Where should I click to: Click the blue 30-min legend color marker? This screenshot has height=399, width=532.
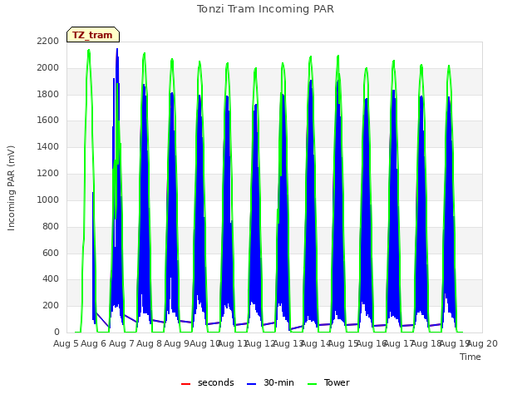point(251,384)
